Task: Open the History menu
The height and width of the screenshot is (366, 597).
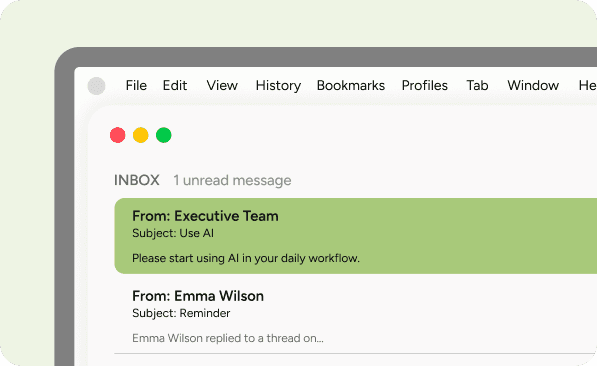Action: (x=278, y=86)
